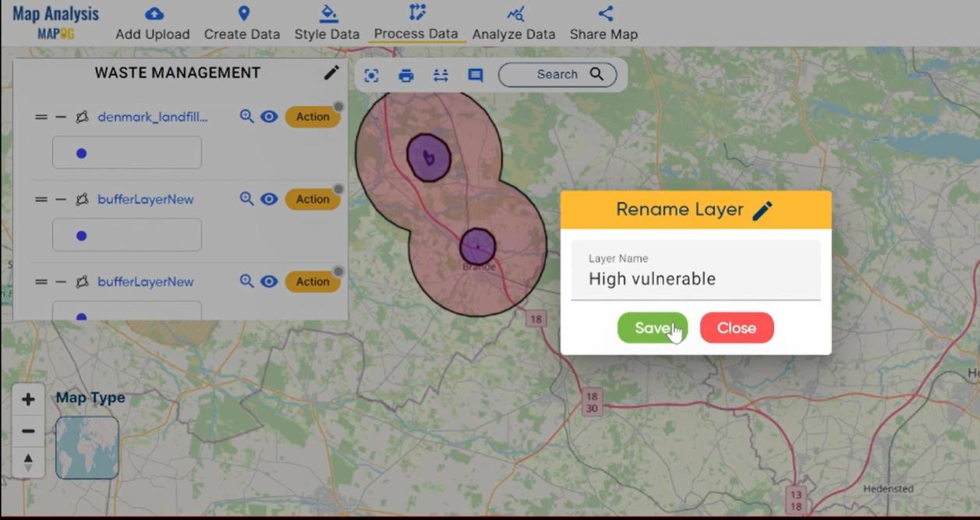The height and width of the screenshot is (520, 980).
Task: Click the Hedensted label on the map
Action: [888, 489]
